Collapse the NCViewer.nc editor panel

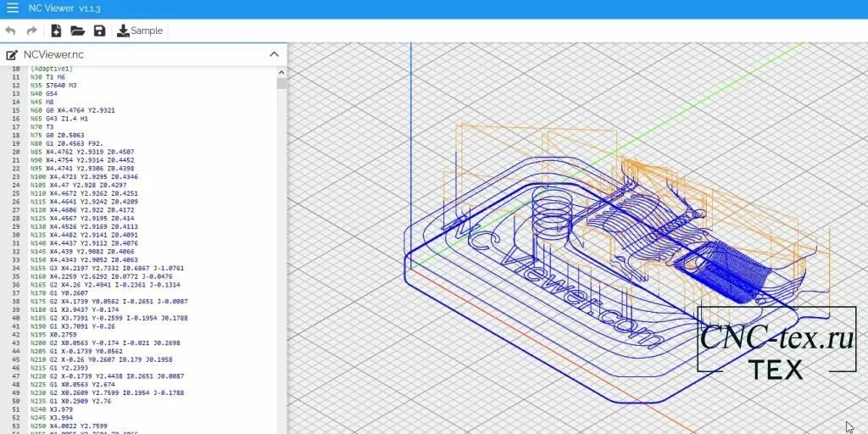pyautogui.click(x=274, y=54)
